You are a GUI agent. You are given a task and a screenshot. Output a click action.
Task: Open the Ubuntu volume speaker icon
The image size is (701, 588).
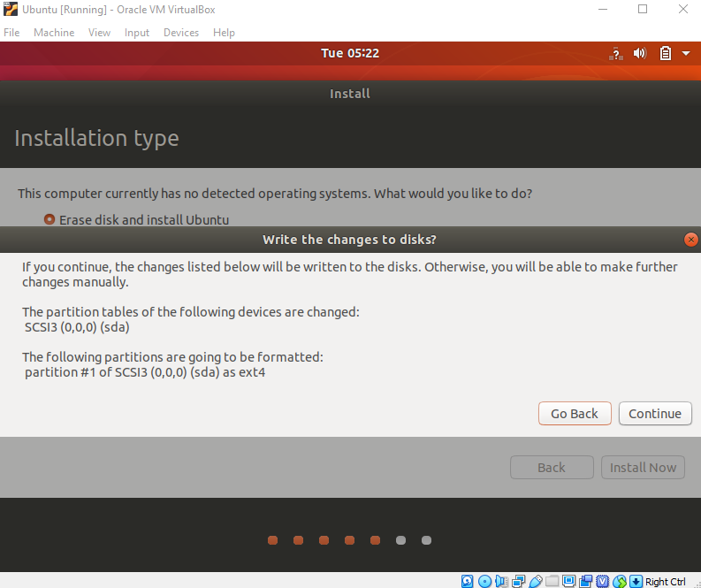point(640,54)
